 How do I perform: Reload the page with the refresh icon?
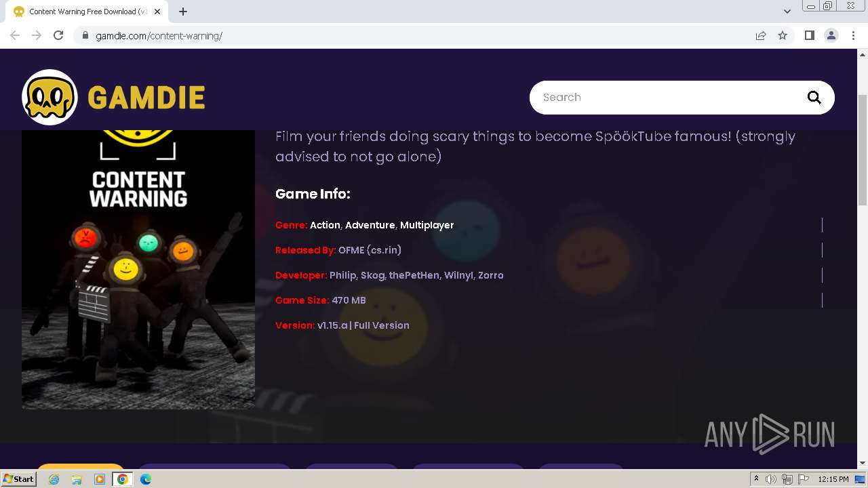point(58,35)
